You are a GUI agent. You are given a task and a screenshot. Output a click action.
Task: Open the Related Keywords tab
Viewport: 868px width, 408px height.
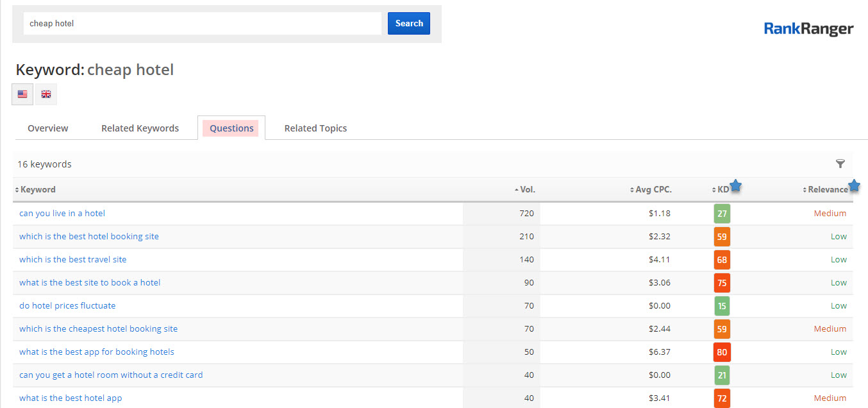140,128
